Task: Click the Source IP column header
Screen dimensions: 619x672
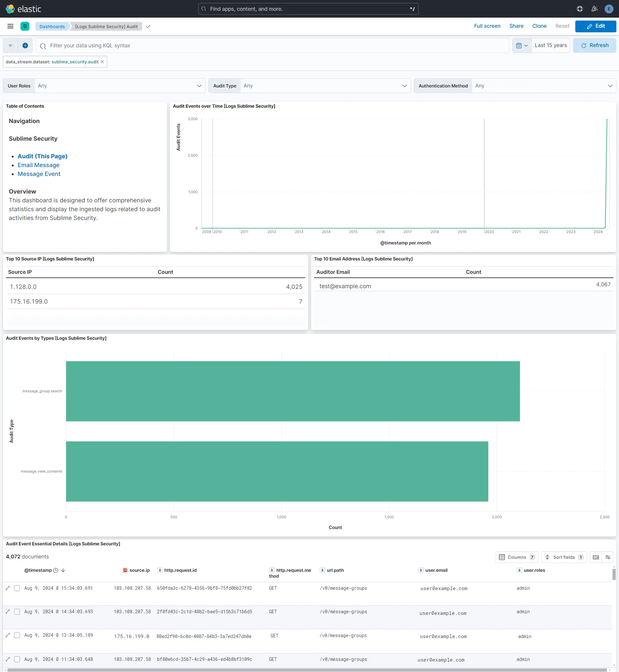Action: coord(20,272)
